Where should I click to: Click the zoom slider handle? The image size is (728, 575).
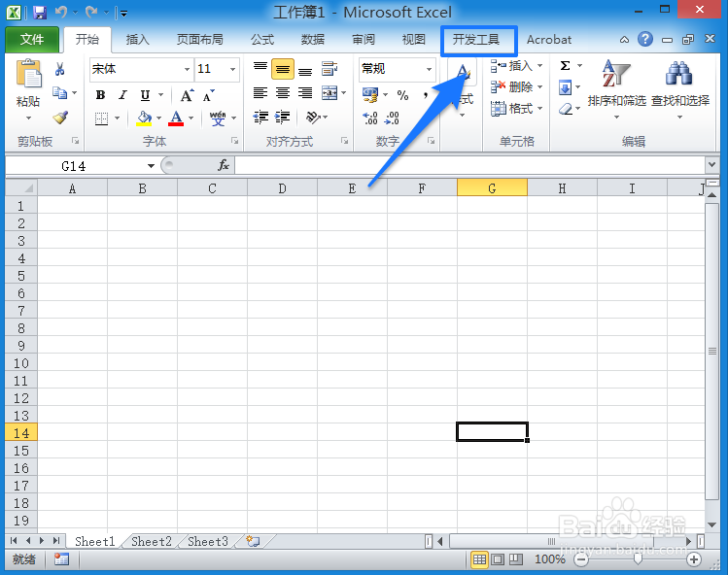[x=638, y=558]
